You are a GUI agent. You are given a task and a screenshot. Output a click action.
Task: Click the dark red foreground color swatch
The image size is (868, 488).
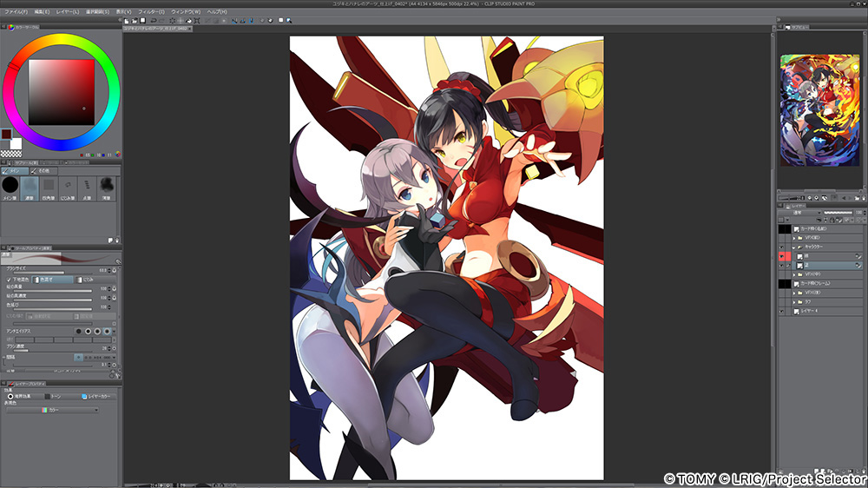(x=6, y=134)
